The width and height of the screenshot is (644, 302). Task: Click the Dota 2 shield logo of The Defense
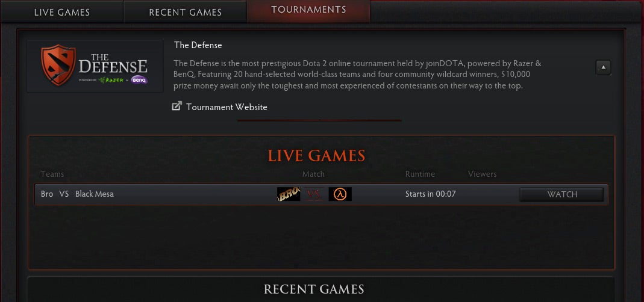pyautogui.click(x=58, y=65)
